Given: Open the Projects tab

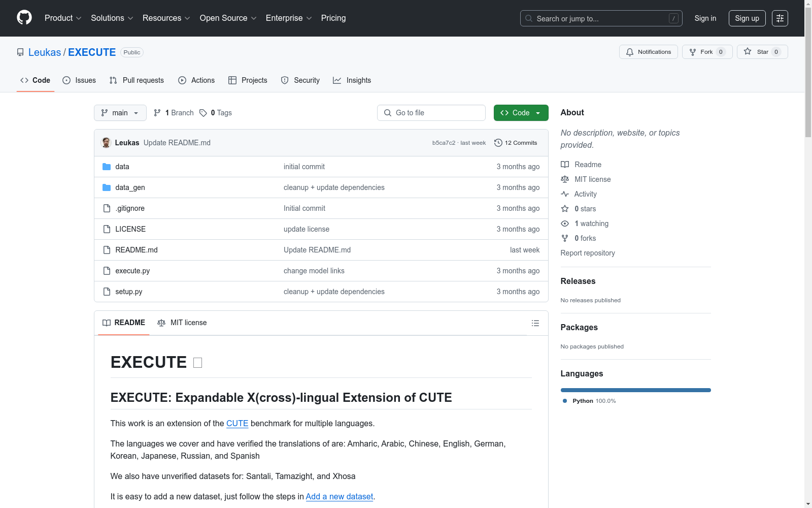Looking at the screenshot, I should pos(248,80).
